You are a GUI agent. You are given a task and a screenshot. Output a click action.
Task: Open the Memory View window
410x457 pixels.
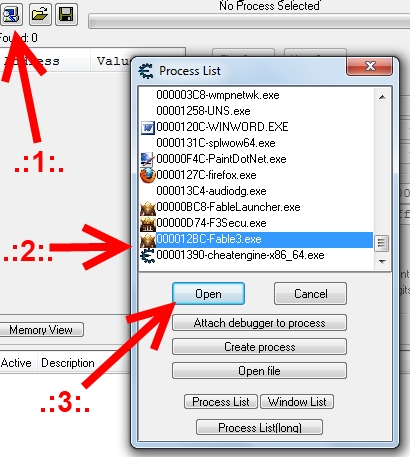41,330
